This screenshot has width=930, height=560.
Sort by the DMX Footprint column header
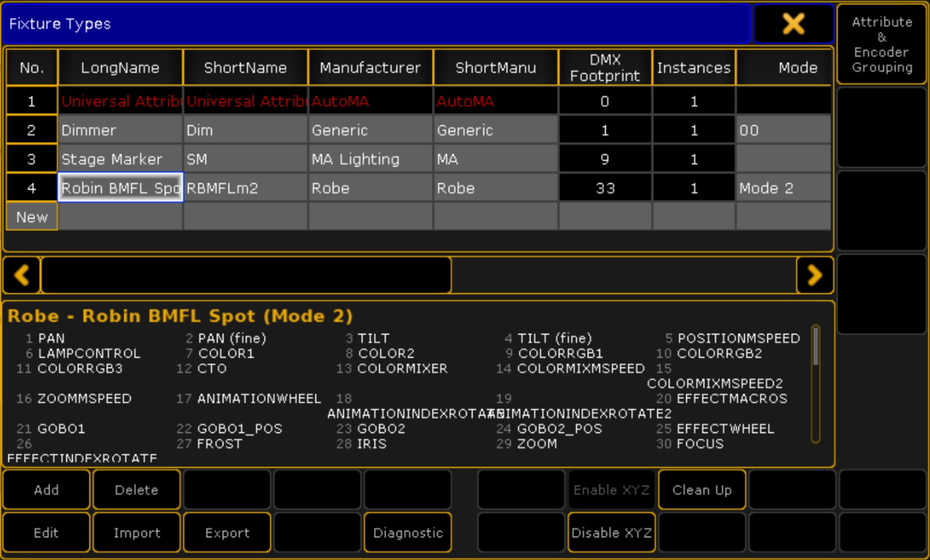click(605, 67)
